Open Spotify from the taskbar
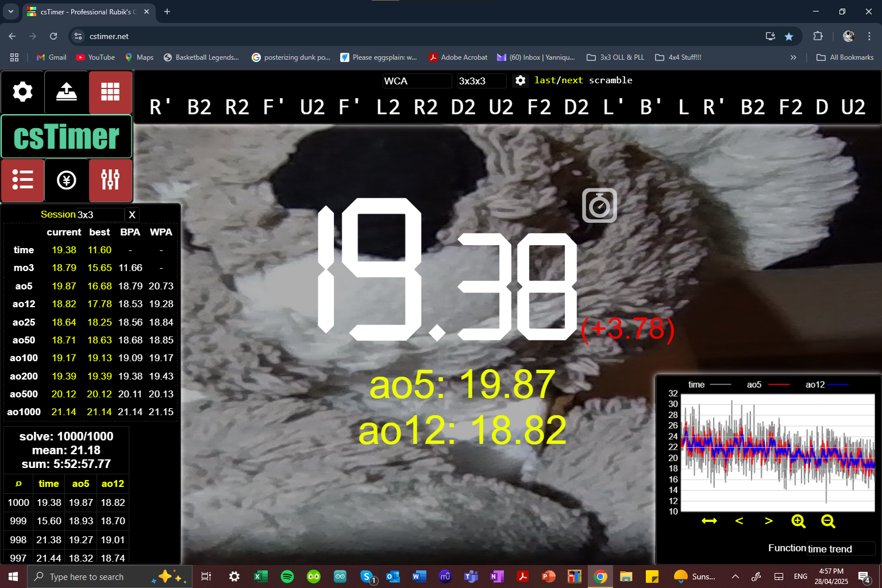This screenshot has width=882, height=588. point(287,577)
